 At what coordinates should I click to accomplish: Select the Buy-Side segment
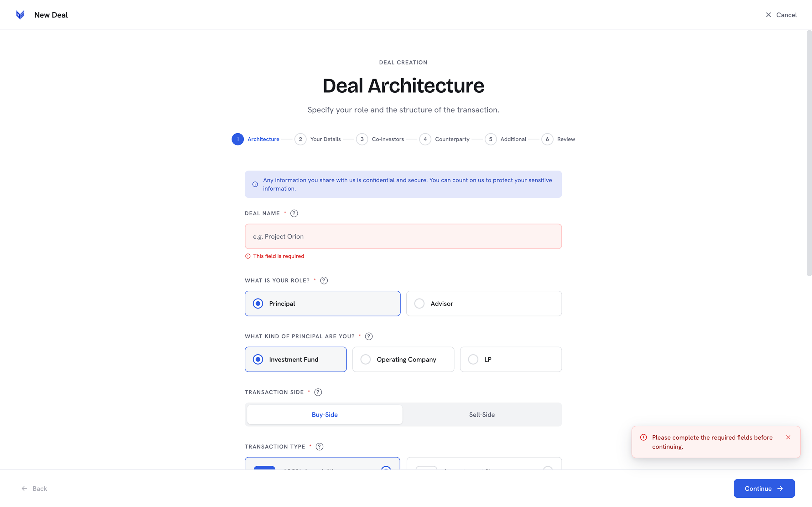click(325, 414)
